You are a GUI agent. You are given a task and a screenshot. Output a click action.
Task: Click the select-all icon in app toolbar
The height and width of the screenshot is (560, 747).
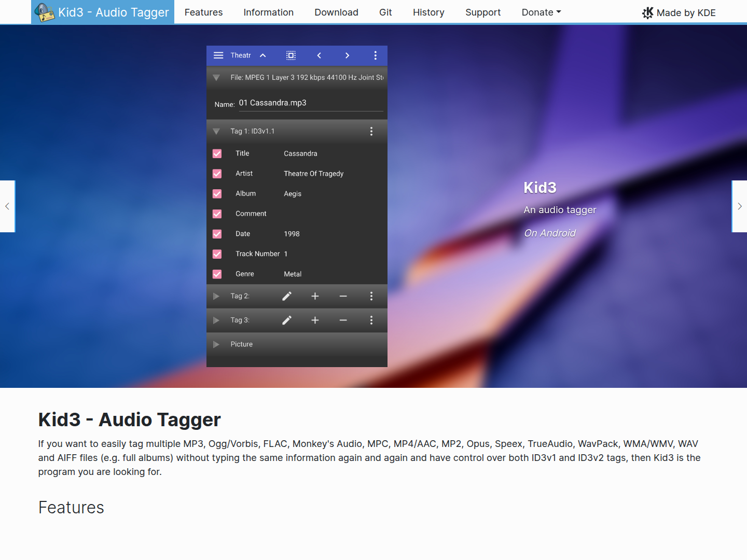(291, 55)
